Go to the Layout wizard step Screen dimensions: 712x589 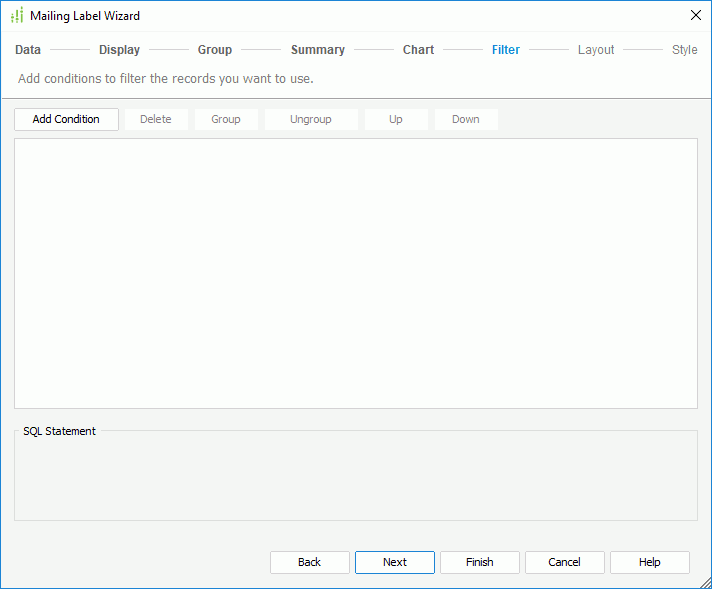596,49
